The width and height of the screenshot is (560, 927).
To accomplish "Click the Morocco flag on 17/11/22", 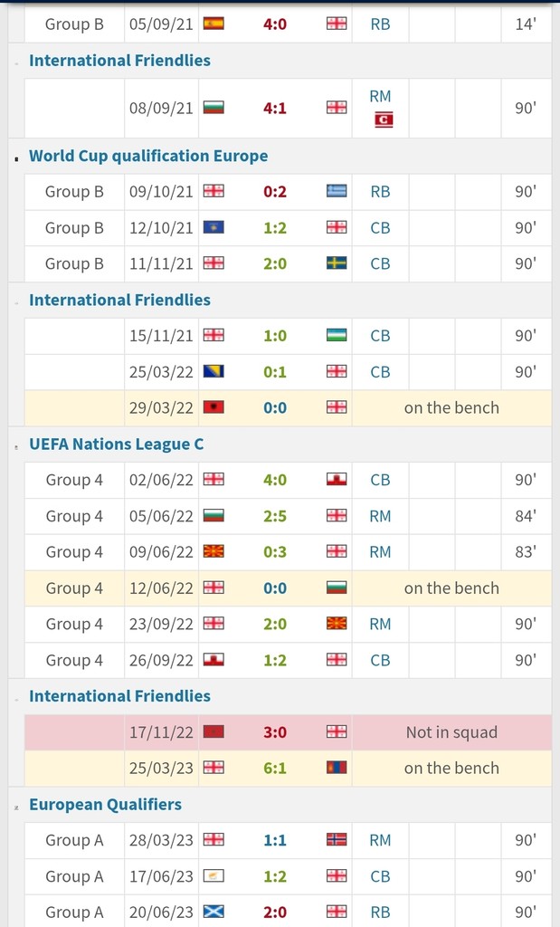I will pos(214,731).
